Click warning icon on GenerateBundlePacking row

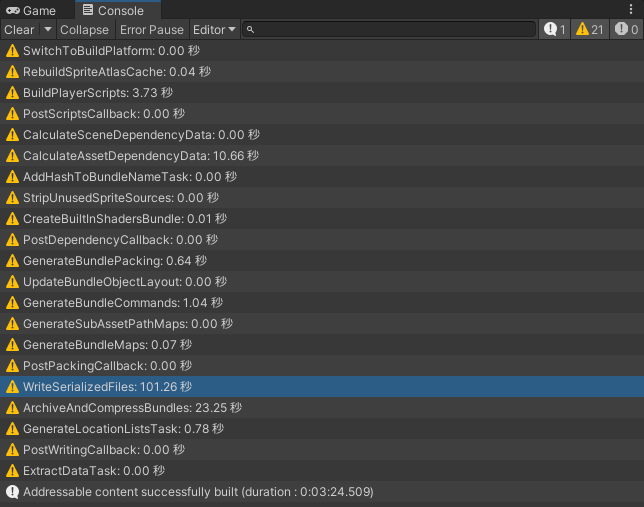pos(12,260)
